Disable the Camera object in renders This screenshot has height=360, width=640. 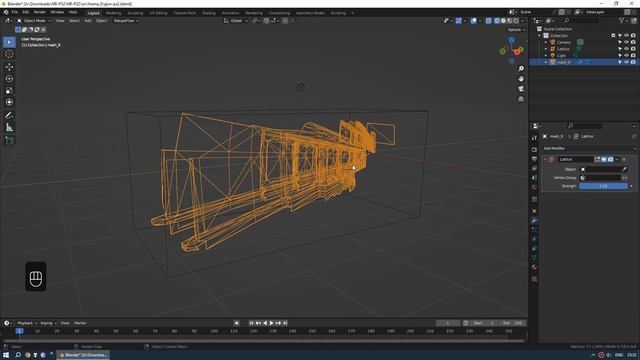633,42
